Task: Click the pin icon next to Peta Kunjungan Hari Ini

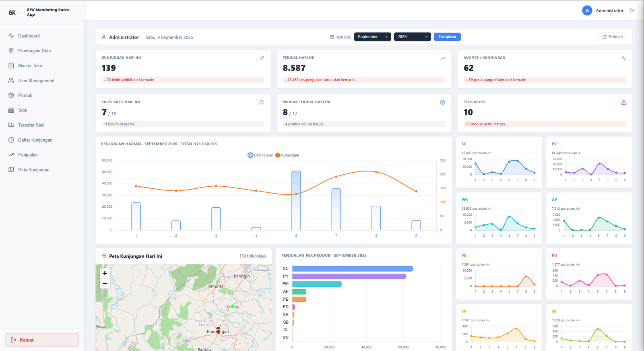Action: pyautogui.click(x=104, y=256)
